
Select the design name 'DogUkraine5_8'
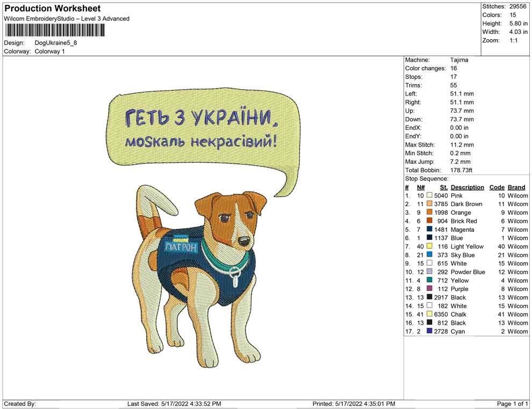(56, 43)
